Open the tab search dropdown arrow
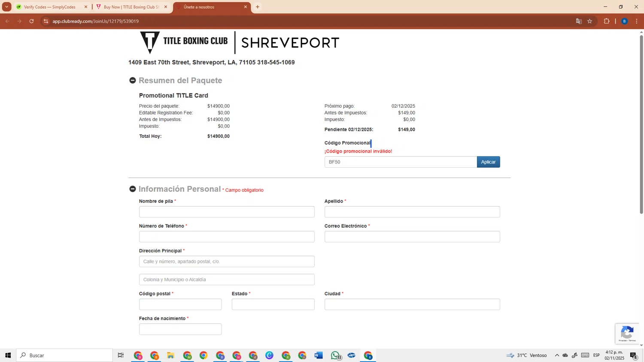This screenshot has width=644, height=362. click(6, 7)
